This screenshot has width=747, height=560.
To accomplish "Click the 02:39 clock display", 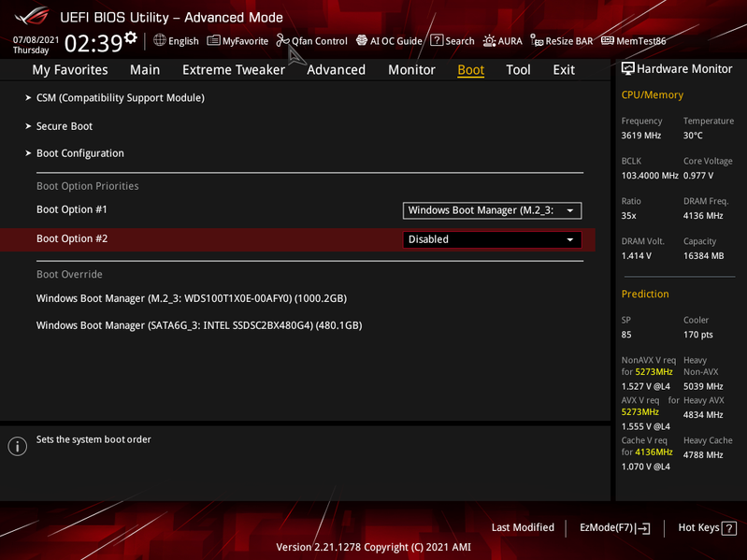I will point(93,43).
